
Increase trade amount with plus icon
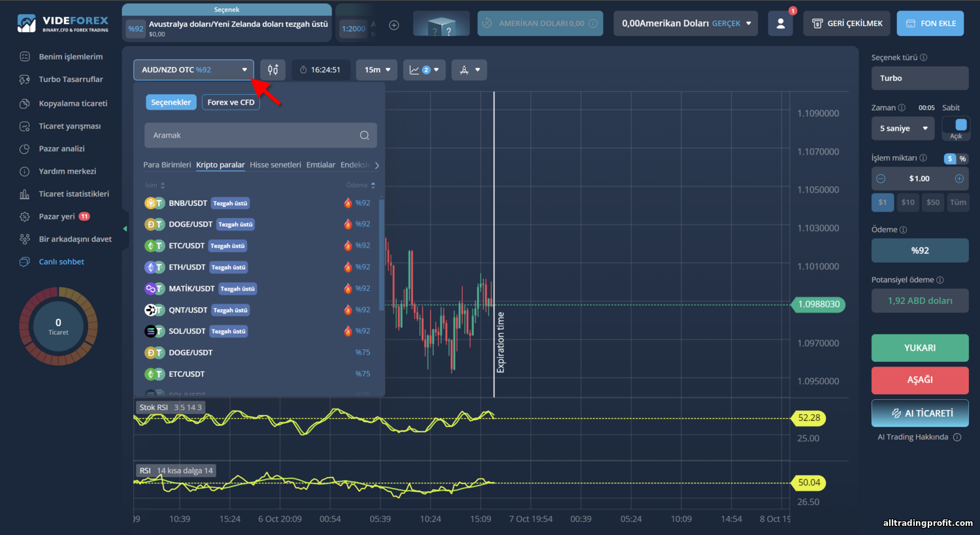click(959, 178)
